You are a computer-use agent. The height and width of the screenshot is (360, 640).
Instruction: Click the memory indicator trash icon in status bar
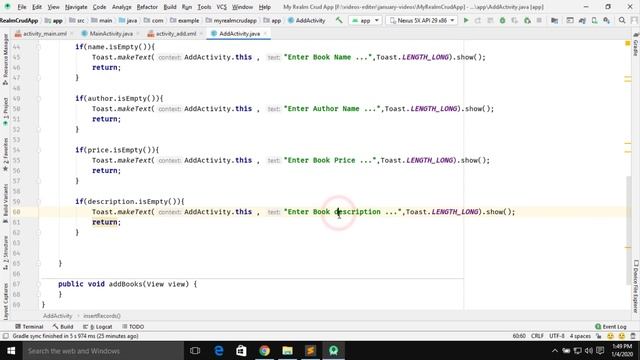tap(633, 336)
